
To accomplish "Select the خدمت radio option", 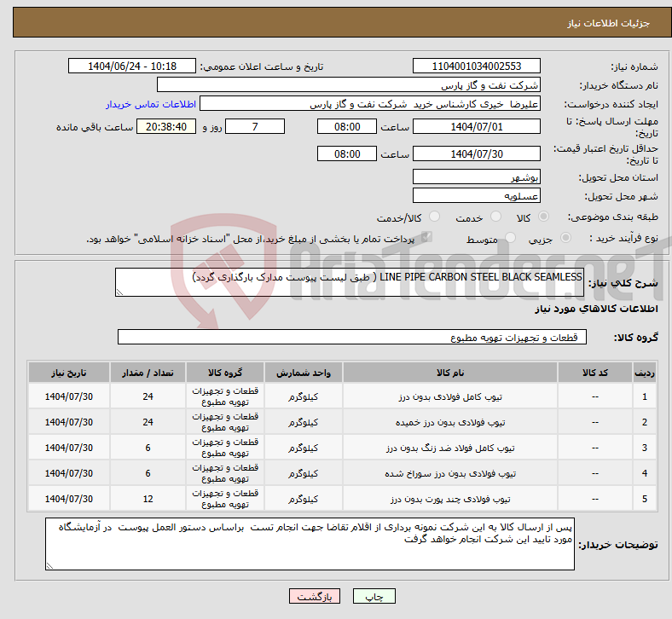I will click(493, 217).
